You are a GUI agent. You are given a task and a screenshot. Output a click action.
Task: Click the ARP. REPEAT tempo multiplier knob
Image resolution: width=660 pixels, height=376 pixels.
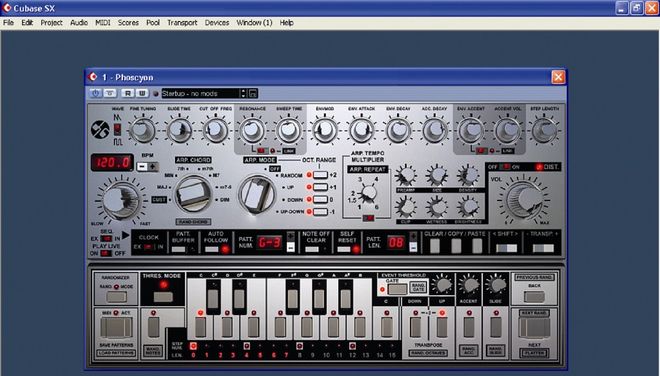pos(369,193)
